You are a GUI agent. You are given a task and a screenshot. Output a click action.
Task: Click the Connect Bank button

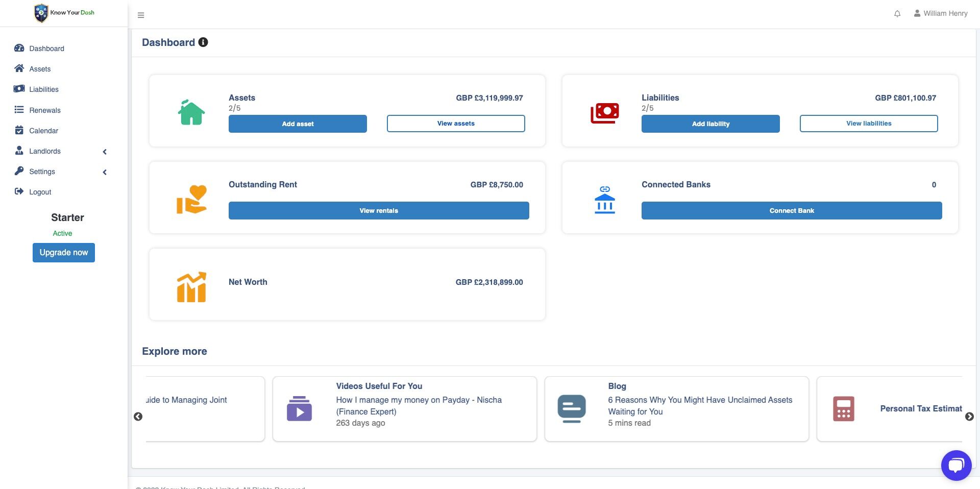(792, 211)
